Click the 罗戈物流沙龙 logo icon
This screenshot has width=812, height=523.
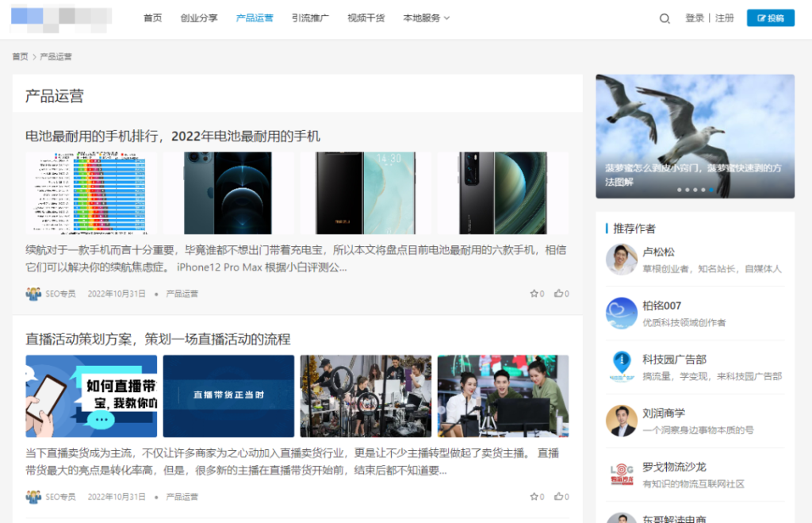[x=622, y=476]
